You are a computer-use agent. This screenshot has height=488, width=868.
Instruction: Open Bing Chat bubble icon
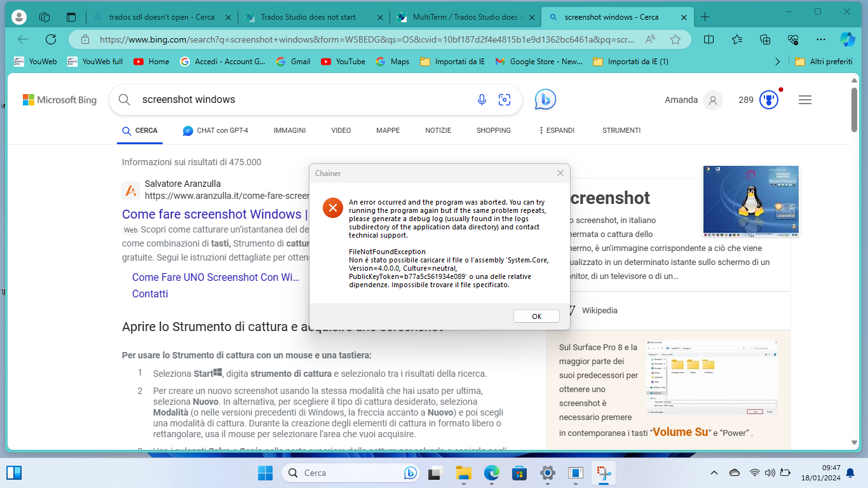coord(545,100)
